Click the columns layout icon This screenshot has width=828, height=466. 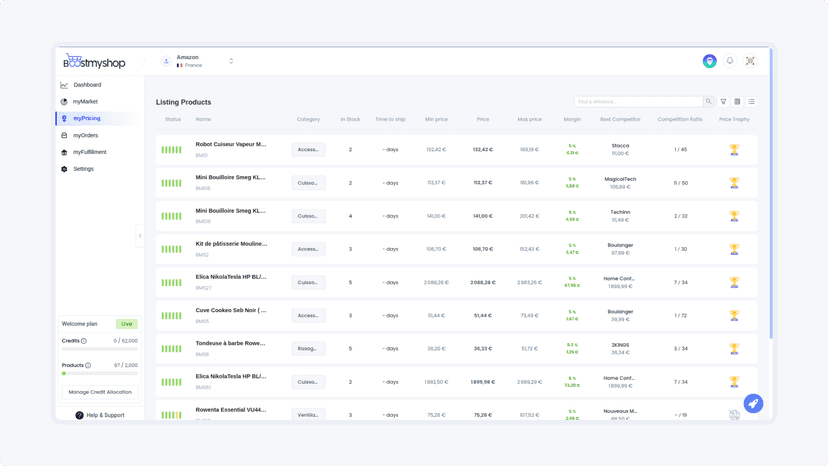(737, 101)
